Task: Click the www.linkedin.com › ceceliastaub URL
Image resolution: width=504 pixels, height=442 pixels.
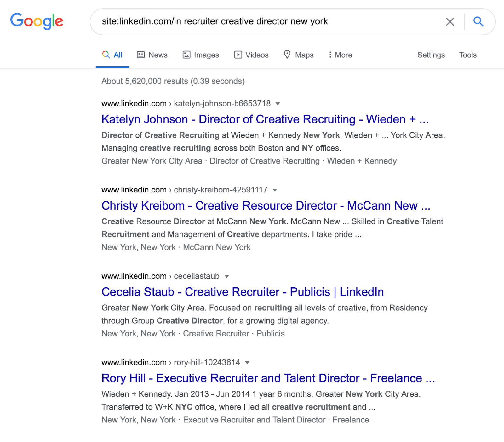Action: [160, 276]
